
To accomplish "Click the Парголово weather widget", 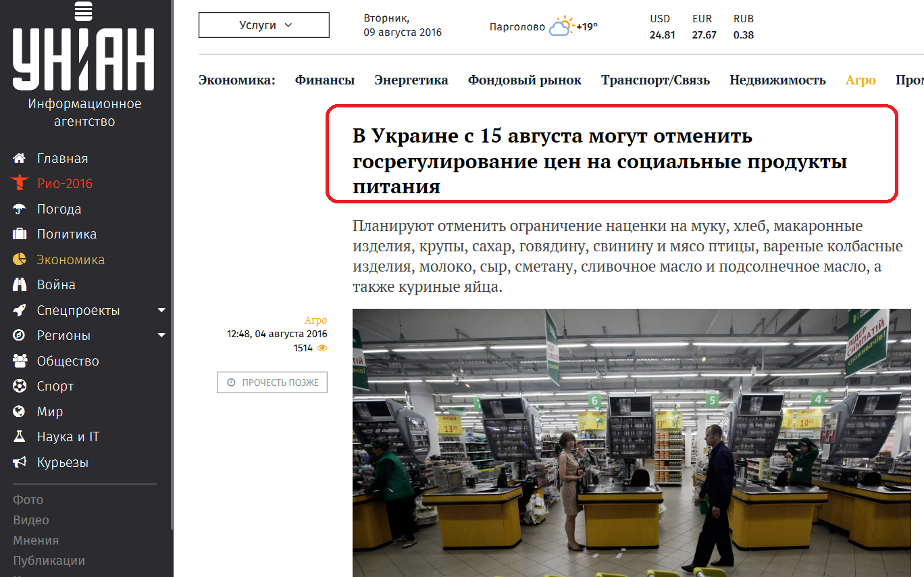I will tap(544, 27).
